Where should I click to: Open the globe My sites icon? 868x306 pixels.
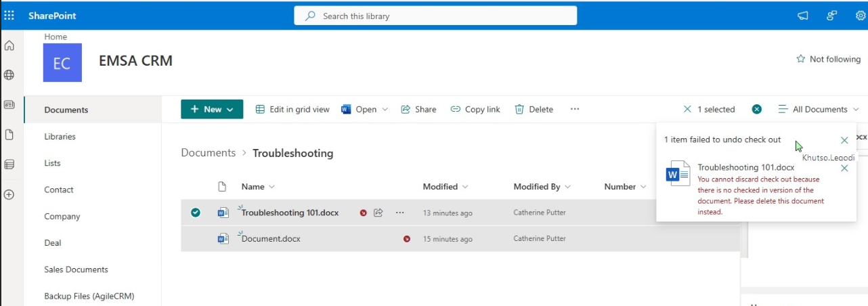(9, 75)
